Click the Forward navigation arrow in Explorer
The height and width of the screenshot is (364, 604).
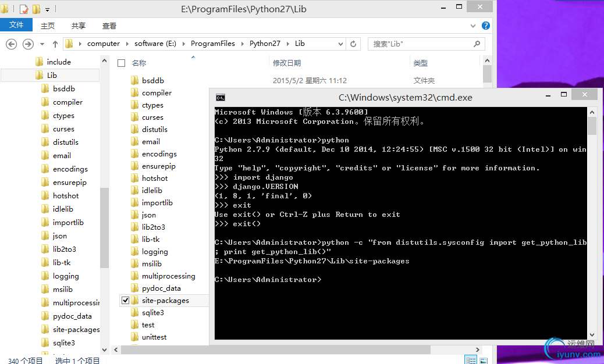click(x=28, y=44)
